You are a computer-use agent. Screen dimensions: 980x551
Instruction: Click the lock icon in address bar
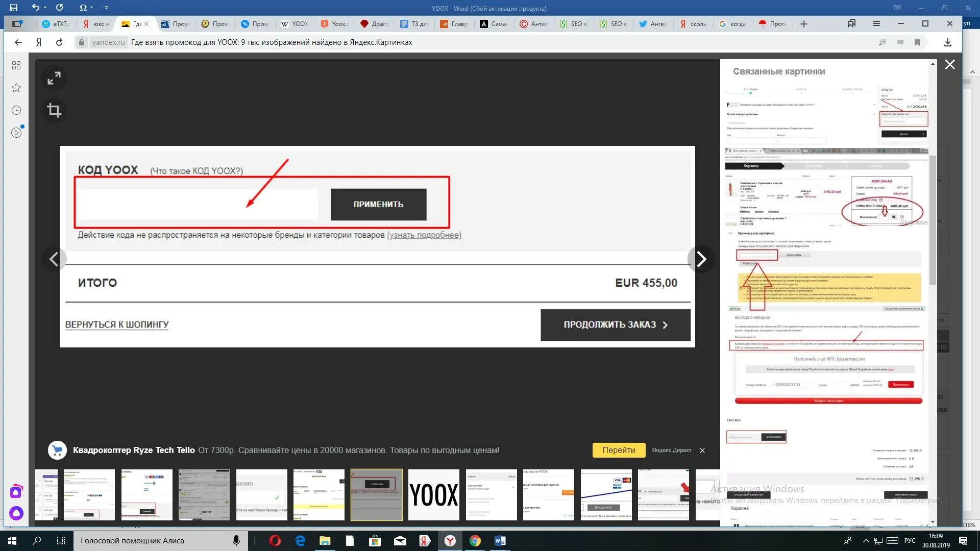click(81, 42)
